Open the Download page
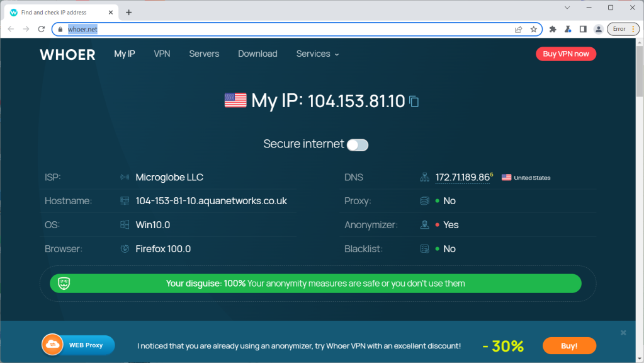644x363 pixels. [x=257, y=54]
